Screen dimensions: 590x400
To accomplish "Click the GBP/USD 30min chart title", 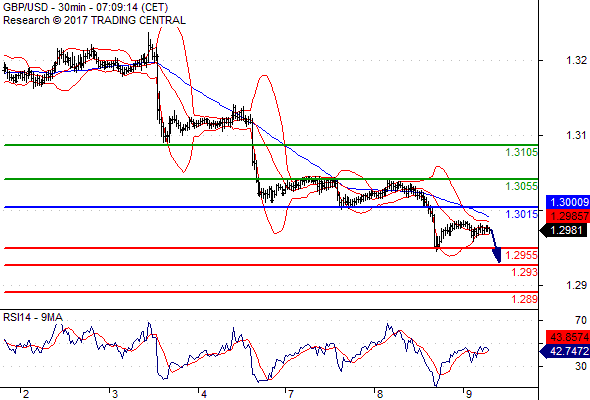I will click(x=85, y=7).
